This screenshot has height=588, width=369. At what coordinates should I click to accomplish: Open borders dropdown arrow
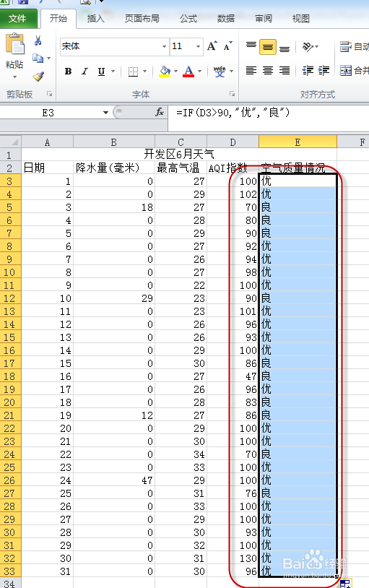[x=144, y=72]
